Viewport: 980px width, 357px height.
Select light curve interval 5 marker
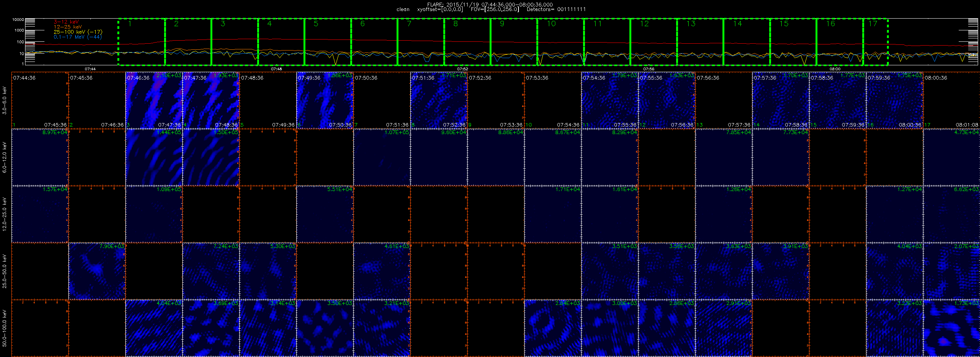[316, 24]
